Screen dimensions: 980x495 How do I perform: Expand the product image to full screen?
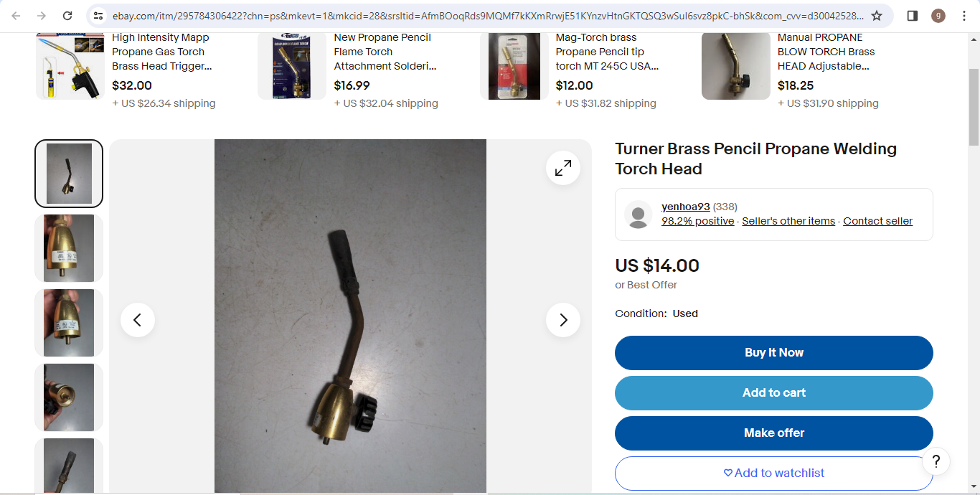click(x=563, y=168)
